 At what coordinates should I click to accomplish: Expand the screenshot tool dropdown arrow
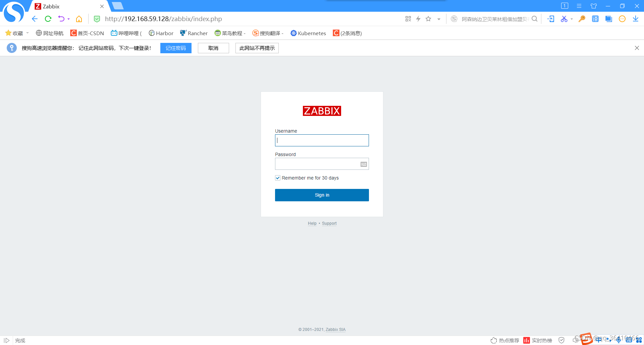tap(572, 19)
